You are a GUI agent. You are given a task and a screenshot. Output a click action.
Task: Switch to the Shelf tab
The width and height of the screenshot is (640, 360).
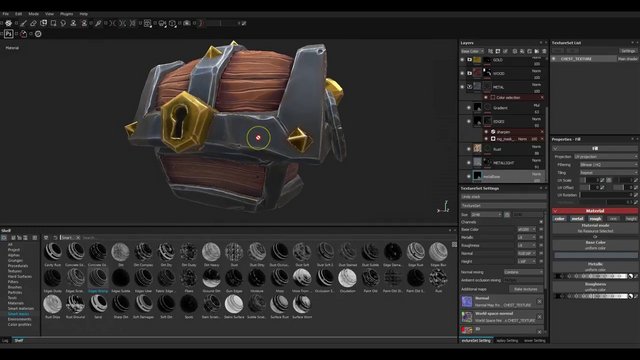pos(19,340)
